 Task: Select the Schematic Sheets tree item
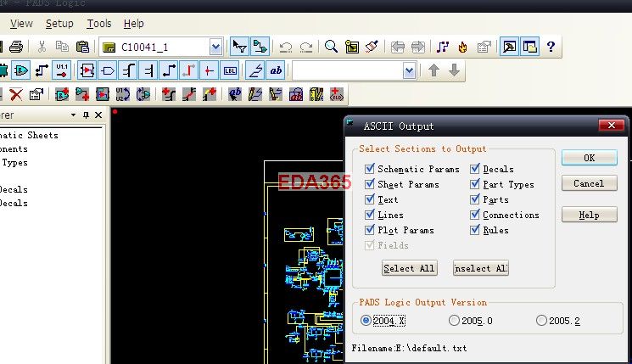pos(29,135)
